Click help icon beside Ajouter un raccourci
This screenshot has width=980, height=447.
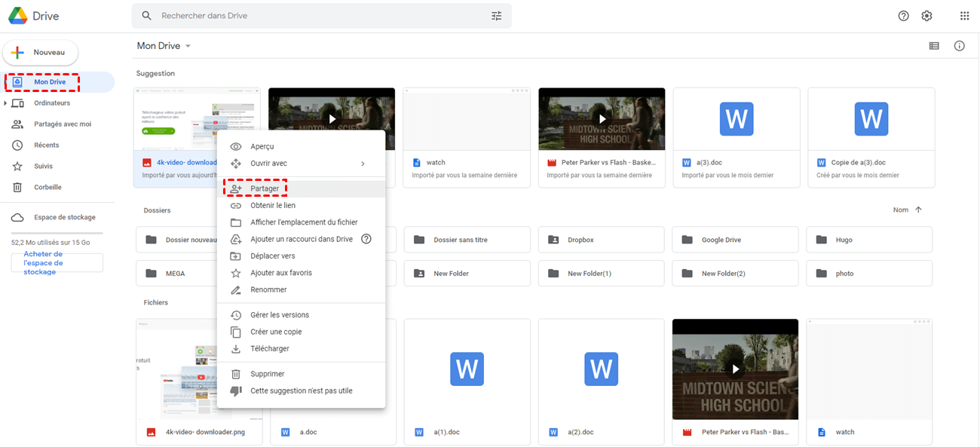pos(366,239)
